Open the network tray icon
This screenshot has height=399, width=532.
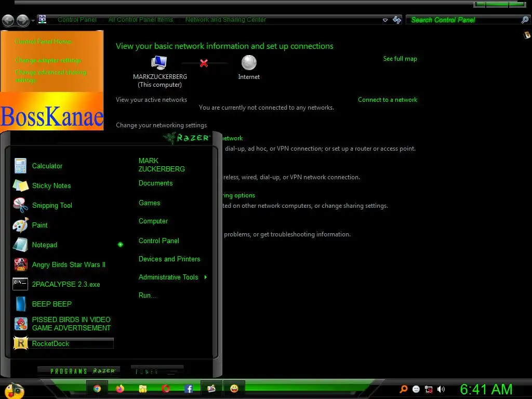(x=429, y=389)
